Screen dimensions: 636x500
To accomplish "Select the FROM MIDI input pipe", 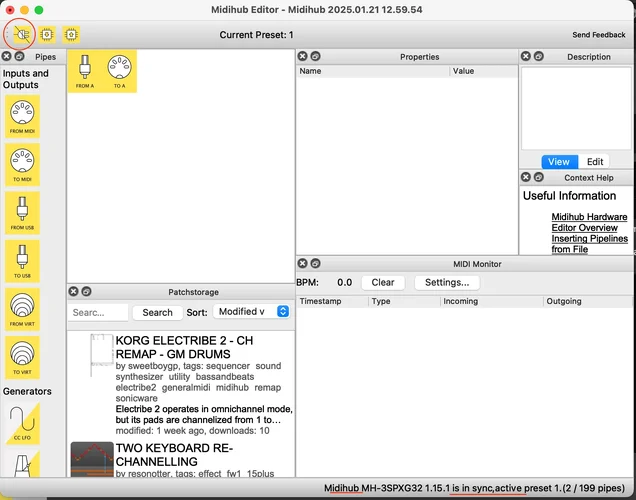I will (x=22, y=117).
